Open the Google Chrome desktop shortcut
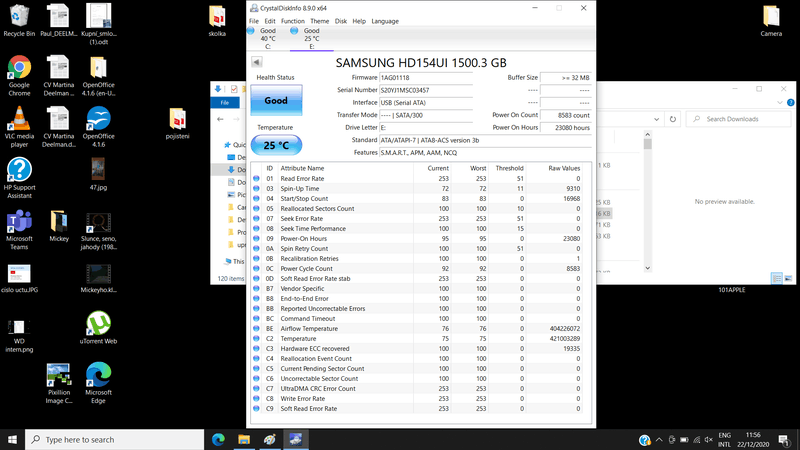Image resolution: width=800 pixels, height=450 pixels. [x=19, y=76]
